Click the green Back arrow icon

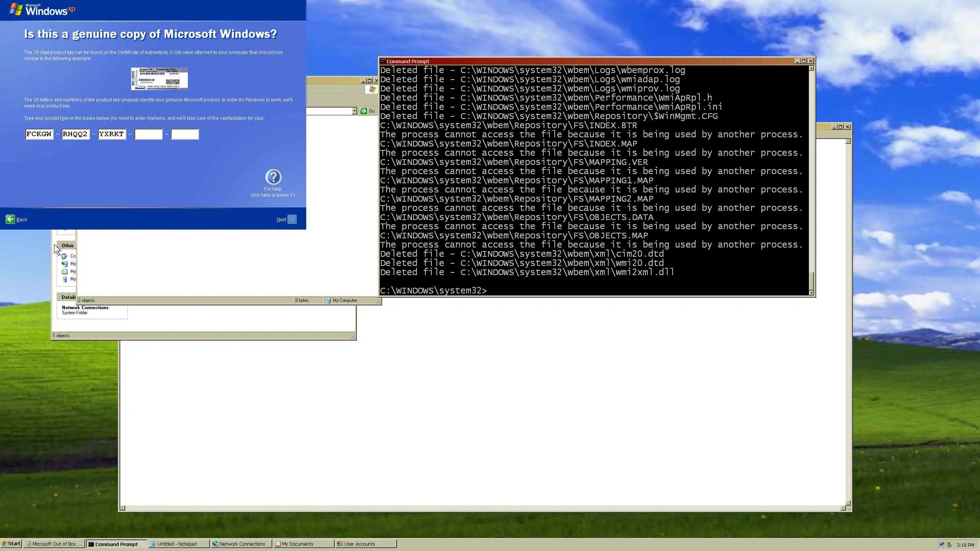(x=10, y=219)
